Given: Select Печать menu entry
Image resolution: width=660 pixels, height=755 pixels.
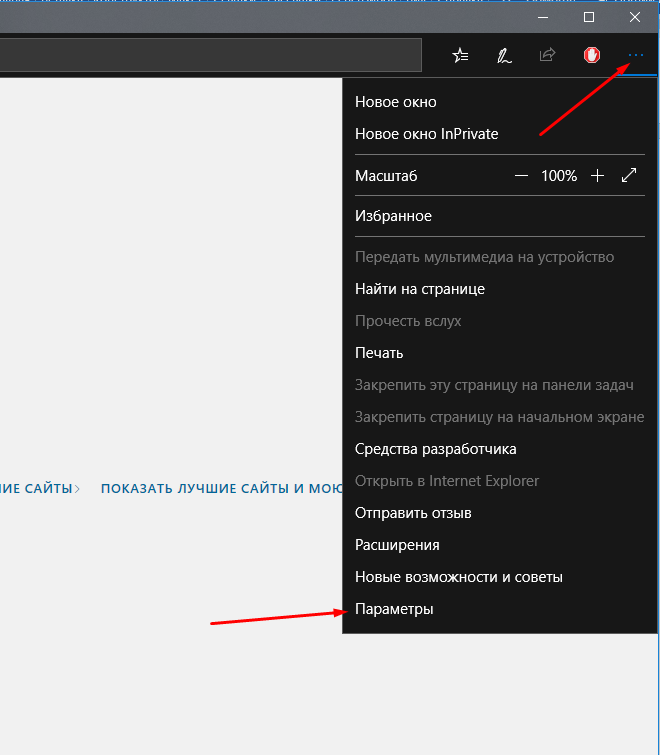Looking at the screenshot, I should pos(500,353).
